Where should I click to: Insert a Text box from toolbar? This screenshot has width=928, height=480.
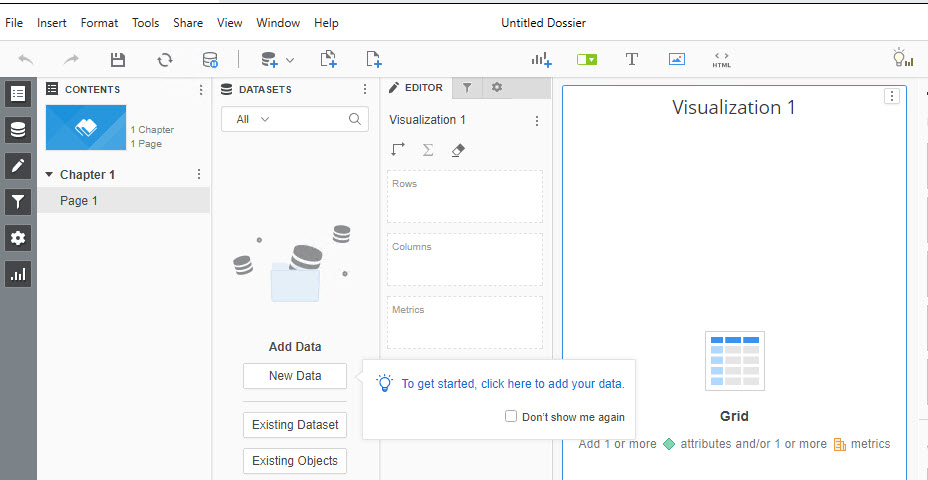(632, 59)
